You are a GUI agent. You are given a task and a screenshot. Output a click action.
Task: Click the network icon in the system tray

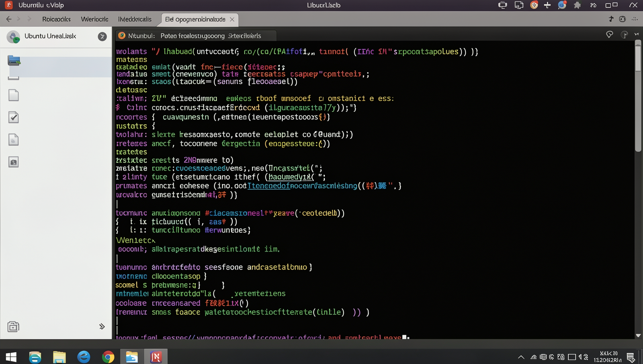534,357
